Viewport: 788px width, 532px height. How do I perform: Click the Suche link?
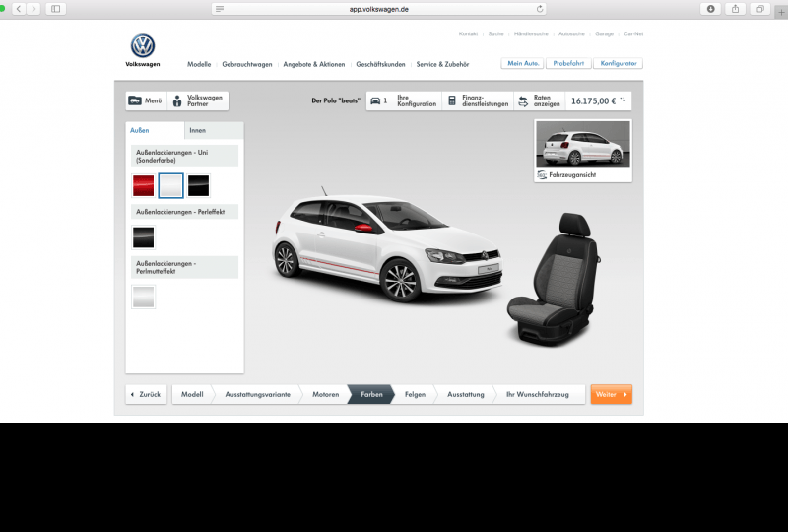tap(495, 33)
